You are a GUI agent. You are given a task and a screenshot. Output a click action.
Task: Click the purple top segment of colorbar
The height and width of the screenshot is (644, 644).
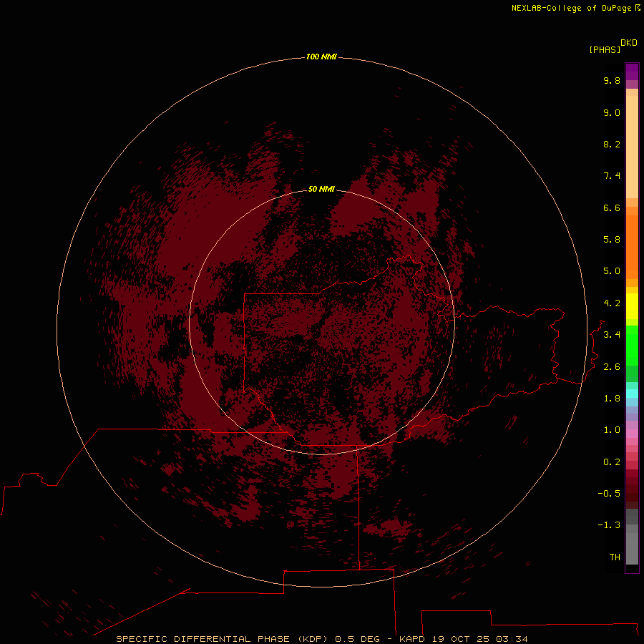click(x=632, y=72)
